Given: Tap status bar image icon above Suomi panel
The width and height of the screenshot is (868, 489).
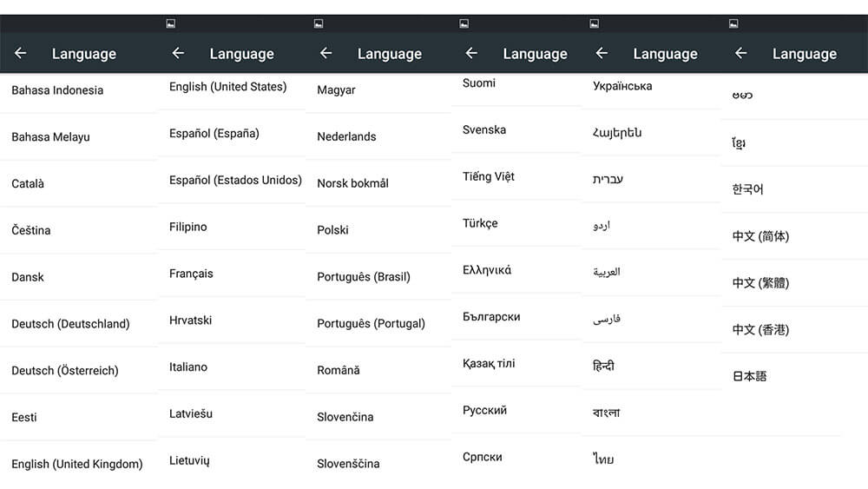Looking at the screenshot, I should point(464,23).
